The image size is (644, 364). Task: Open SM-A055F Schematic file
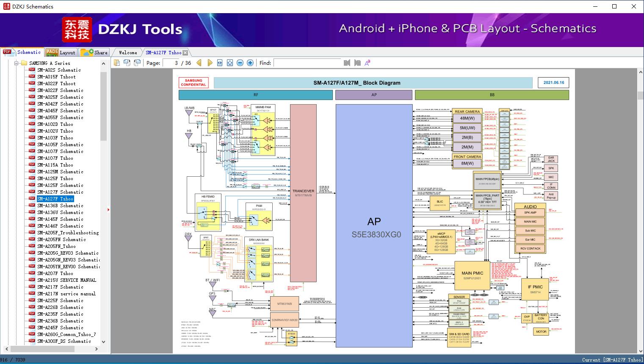tap(60, 117)
